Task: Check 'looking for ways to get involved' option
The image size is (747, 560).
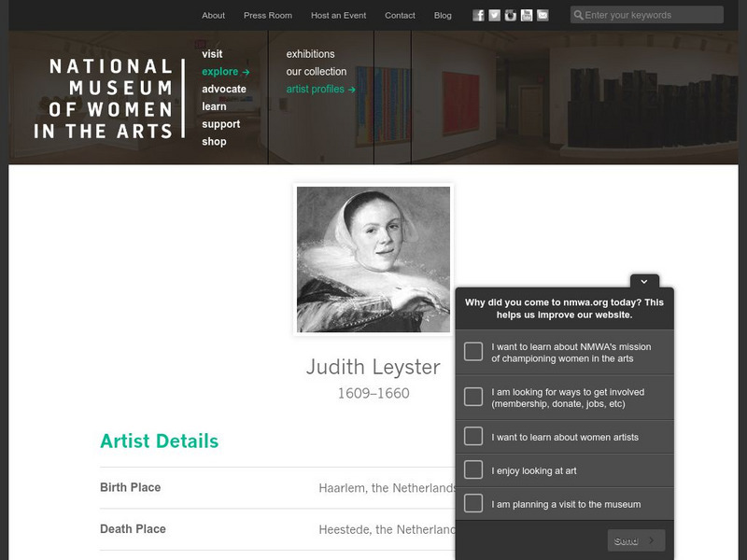Action: (473, 397)
